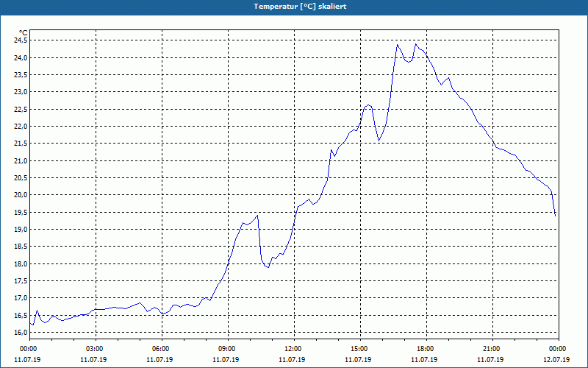The height and width of the screenshot is (368, 588).
Task: Click the 11.07.19 date under first 00:00
Action: (27, 359)
